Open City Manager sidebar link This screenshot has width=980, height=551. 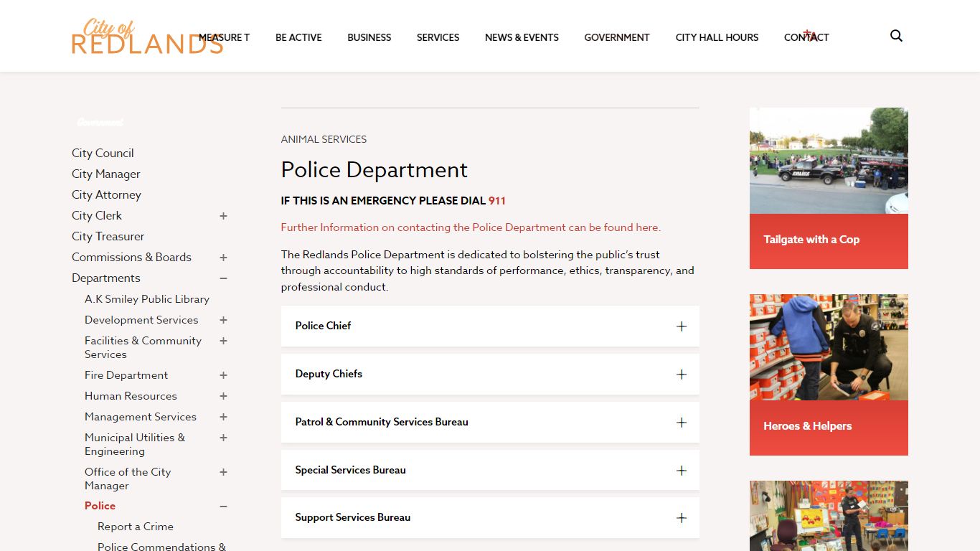click(106, 174)
